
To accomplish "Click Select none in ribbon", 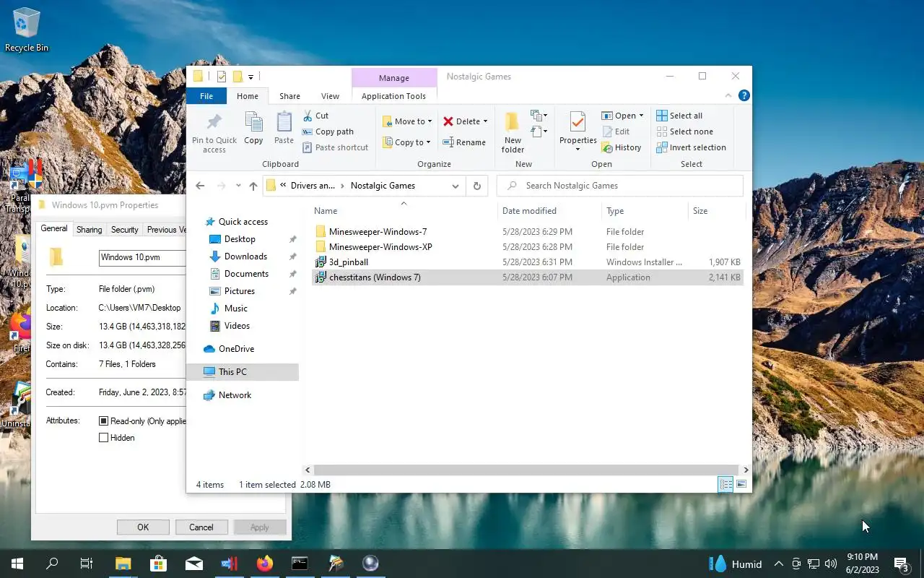I will 684,131.
